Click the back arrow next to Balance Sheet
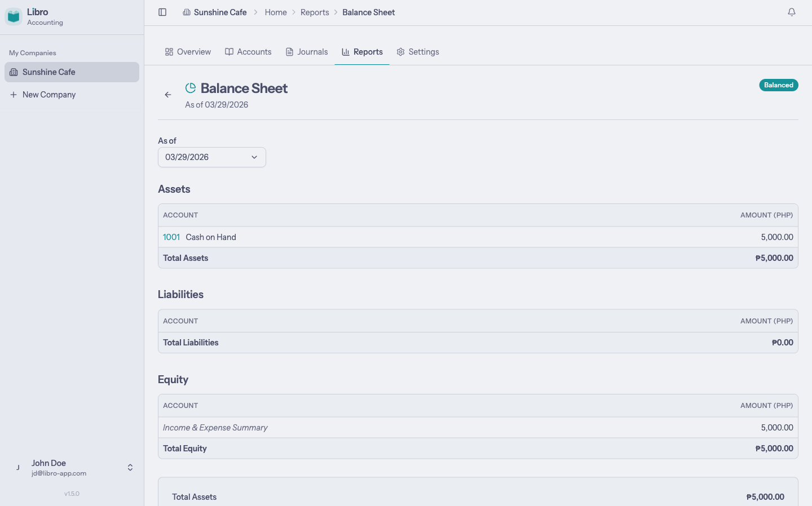The image size is (812, 506). pyautogui.click(x=167, y=95)
